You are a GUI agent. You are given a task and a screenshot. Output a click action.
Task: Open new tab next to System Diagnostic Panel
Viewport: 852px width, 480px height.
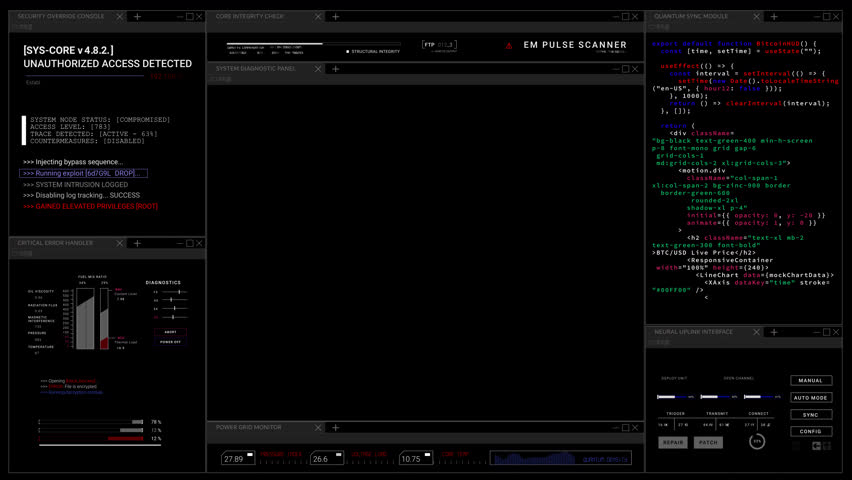tap(336, 69)
